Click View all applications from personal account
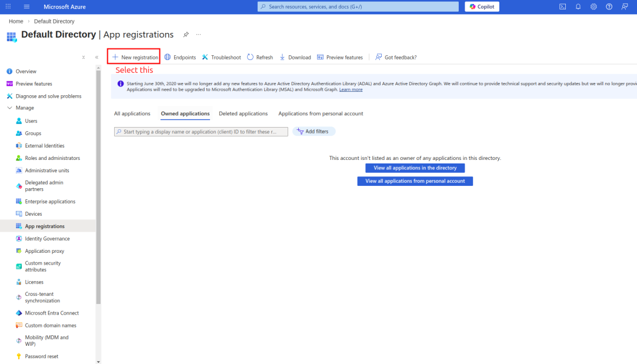637x364 pixels. [415, 181]
